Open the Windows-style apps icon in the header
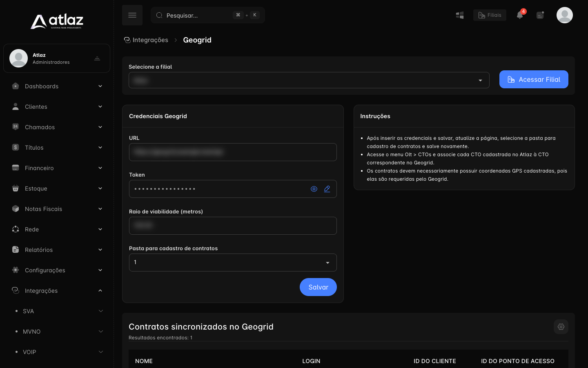The height and width of the screenshot is (368, 588). (x=460, y=15)
